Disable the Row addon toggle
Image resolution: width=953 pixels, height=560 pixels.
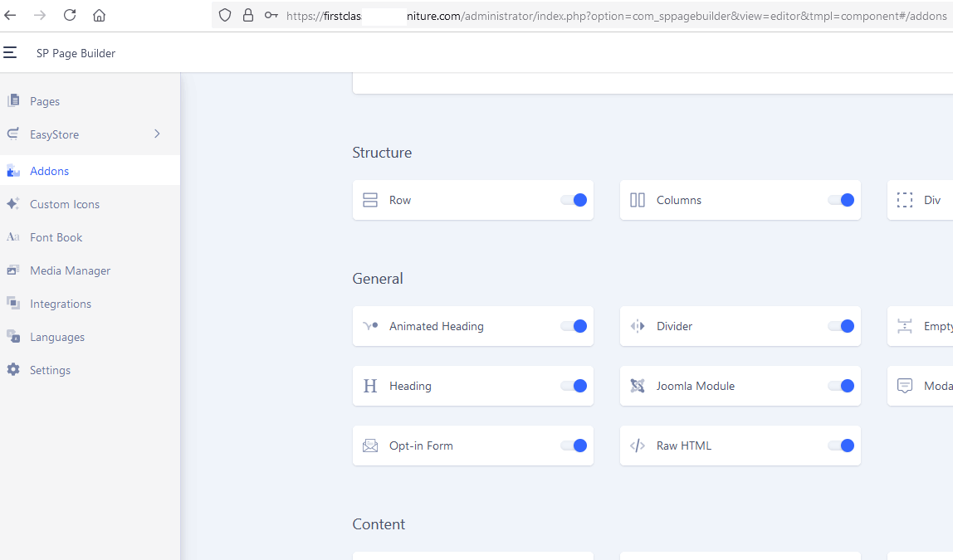pyautogui.click(x=574, y=200)
